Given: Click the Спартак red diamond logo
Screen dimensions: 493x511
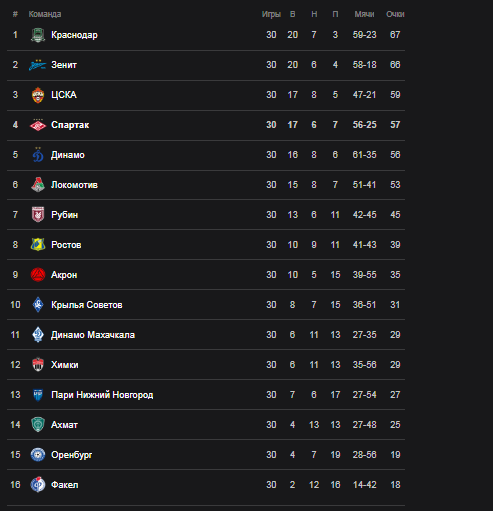Looking at the screenshot, I should tap(38, 125).
